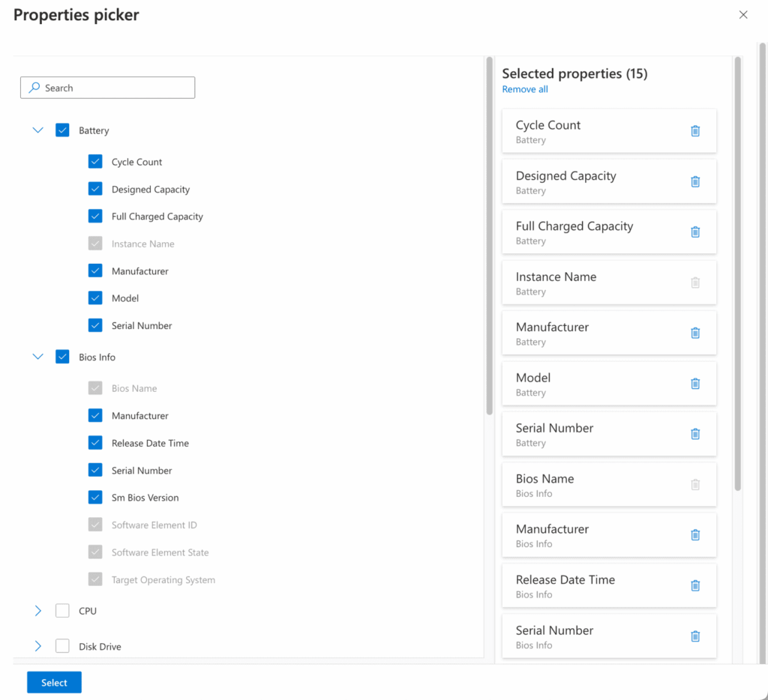Click the search magnifier icon
The width and height of the screenshot is (768, 700).
pyautogui.click(x=33, y=87)
